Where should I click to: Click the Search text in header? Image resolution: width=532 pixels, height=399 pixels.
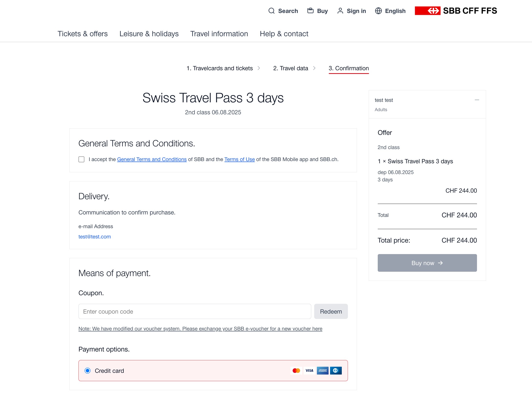(x=288, y=11)
